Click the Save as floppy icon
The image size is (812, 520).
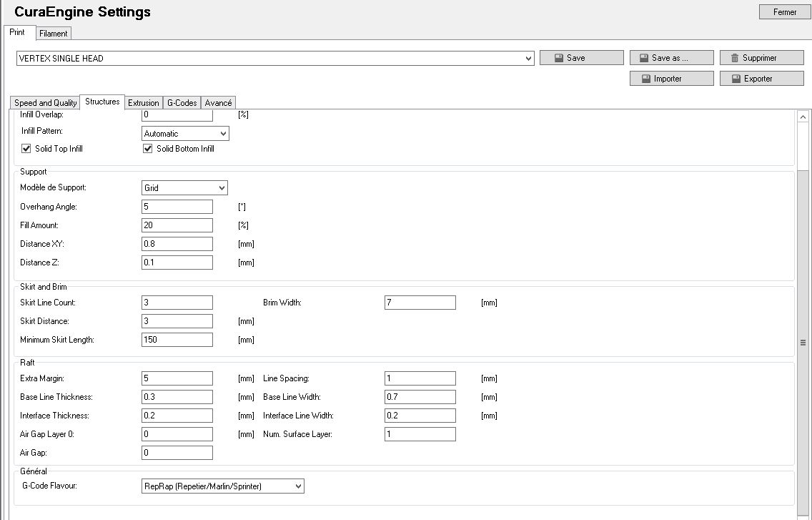pyautogui.click(x=644, y=58)
